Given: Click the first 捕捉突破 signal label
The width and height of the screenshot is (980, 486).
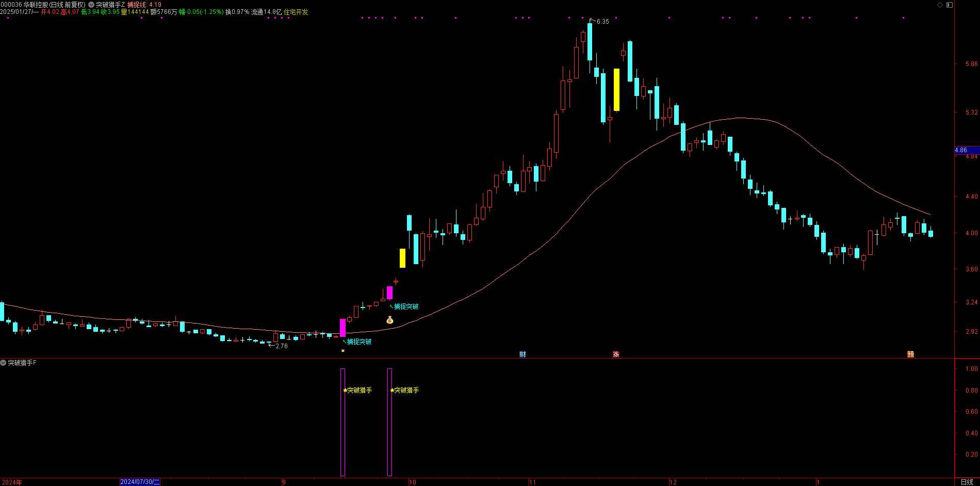Looking at the screenshot, I should 359,342.
